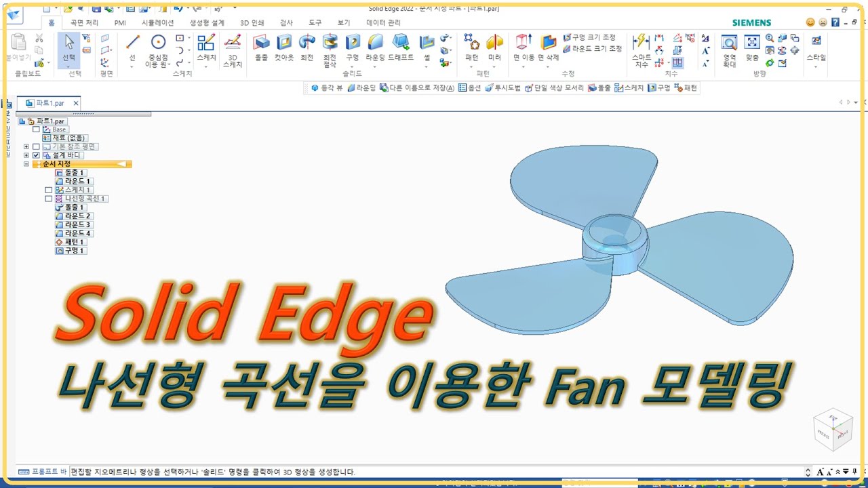Select 패턴 1 in the feature tree
Viewport: 868px width, 488px height.
pos(70,242)
